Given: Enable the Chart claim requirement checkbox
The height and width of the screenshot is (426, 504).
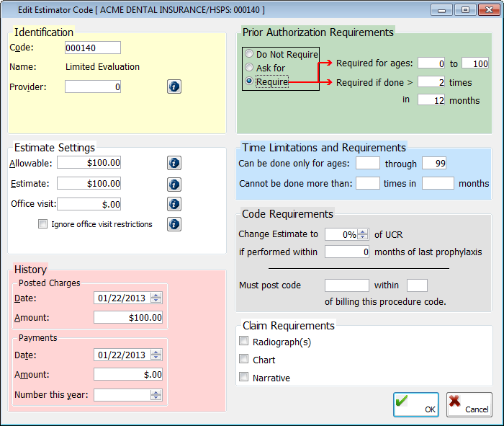Looking at the screenshot, I should [244, 359].
